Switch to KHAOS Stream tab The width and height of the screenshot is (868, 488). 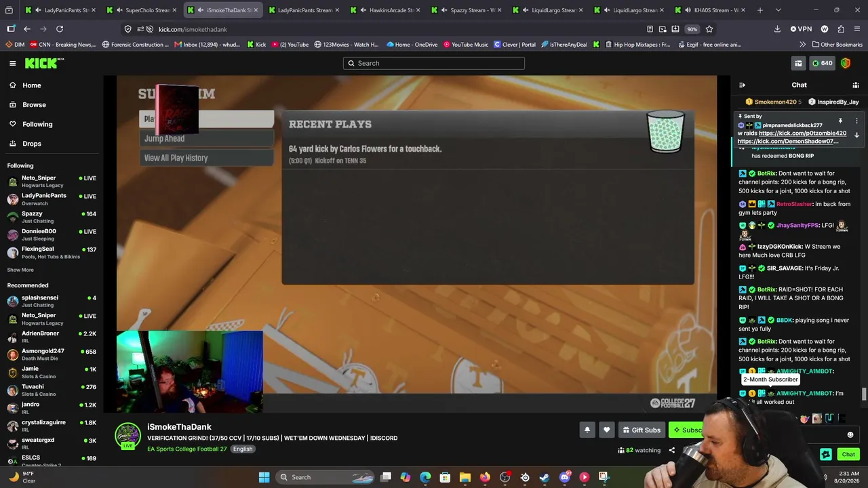(x=712, y=10)
